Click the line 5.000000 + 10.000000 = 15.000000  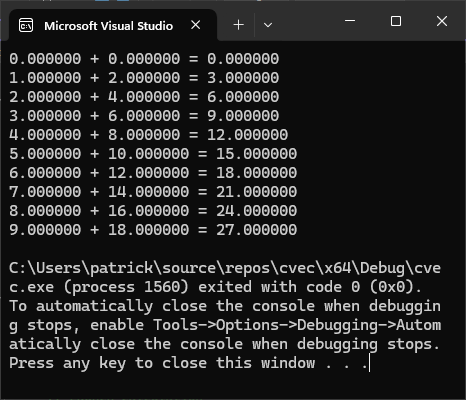tap(153, 154)
